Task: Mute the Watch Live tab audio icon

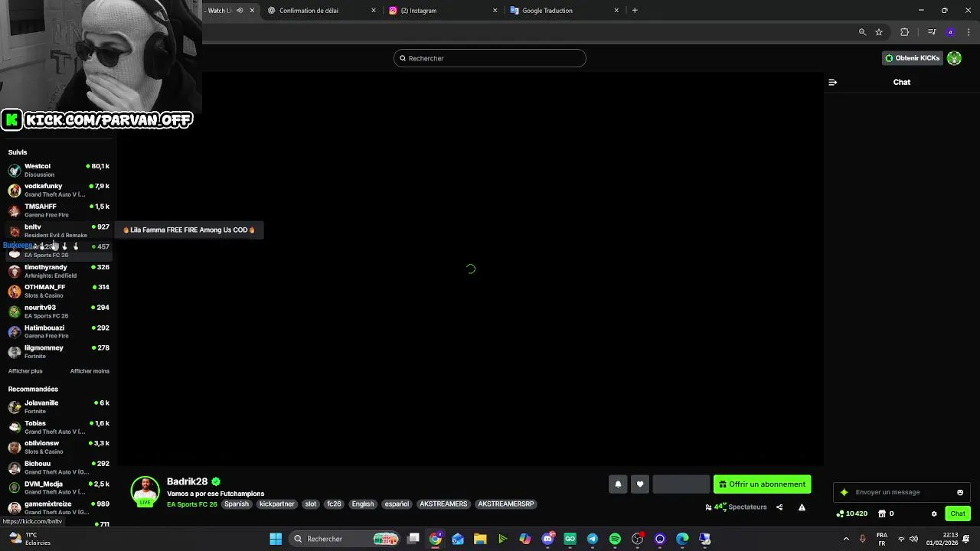Action: 240,11
